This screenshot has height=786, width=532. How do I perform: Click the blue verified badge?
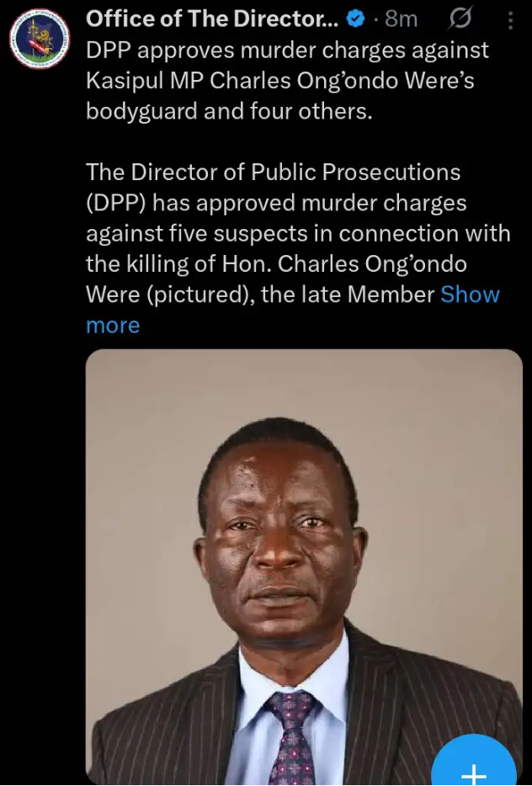click(x=356, y=19)
